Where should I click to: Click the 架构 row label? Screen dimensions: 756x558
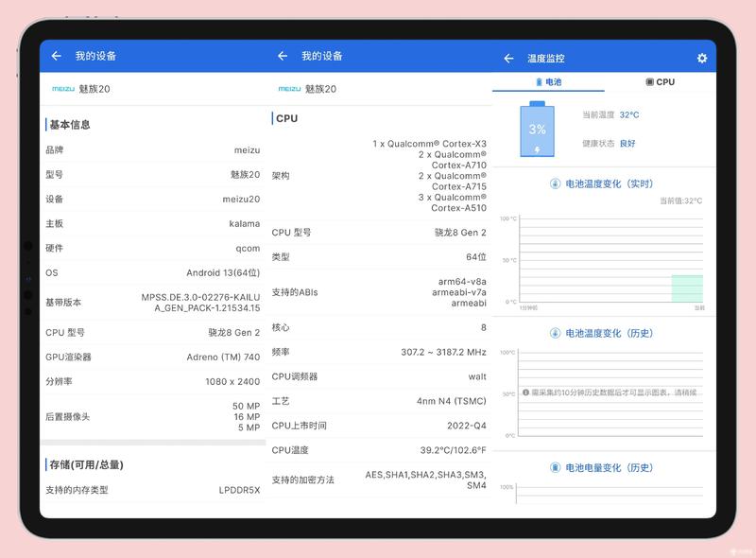click(x=281, y=176)
